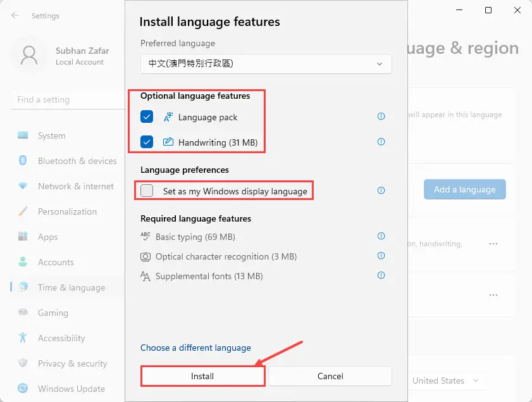This screenshot has width=532, height=402.
Task: Click the Subhan Zafar profile avatar
Action: (x=29, y=56)
